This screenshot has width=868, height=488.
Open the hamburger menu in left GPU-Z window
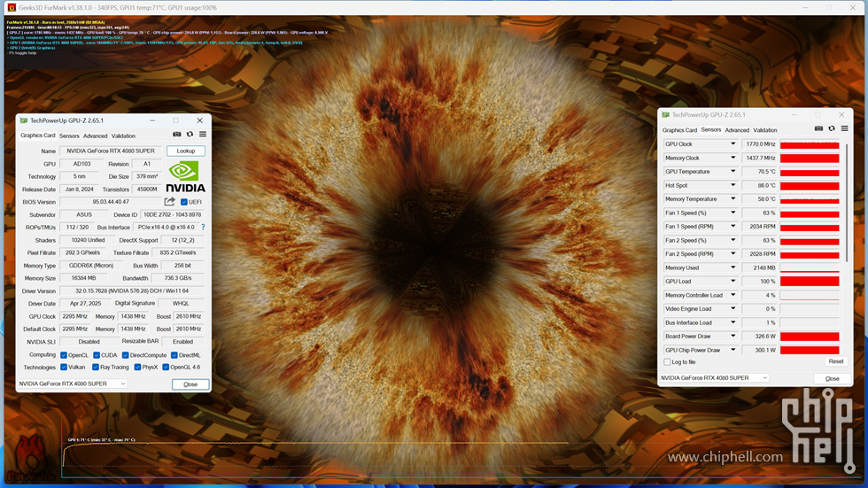pyautogui.click(x=203, y=135)
